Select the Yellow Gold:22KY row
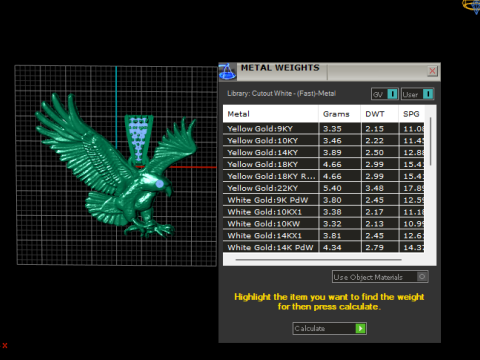 pyautogui.click(x=324, y=188)
